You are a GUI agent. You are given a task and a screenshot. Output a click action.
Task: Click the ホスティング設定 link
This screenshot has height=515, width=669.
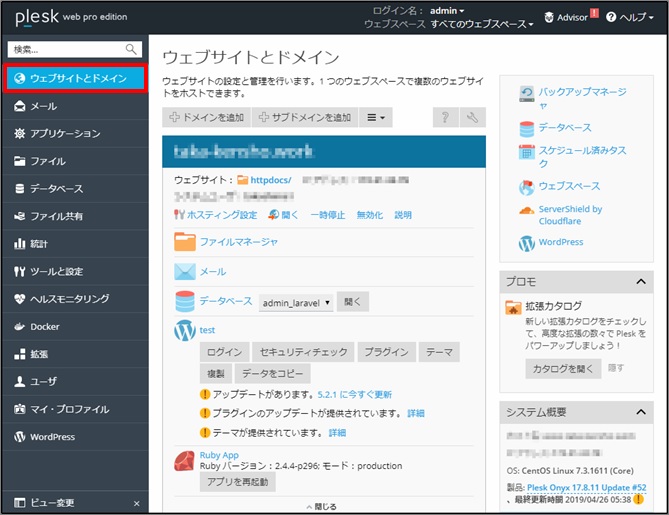222,215
